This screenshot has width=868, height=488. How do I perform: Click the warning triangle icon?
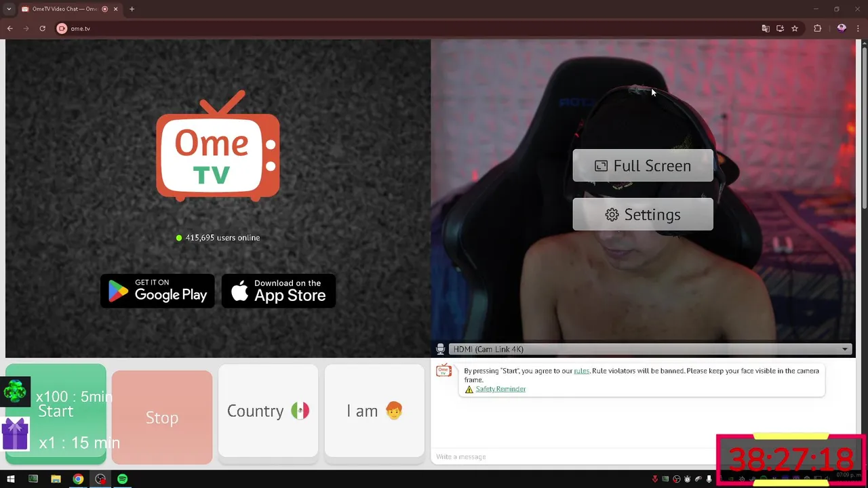(469, 390)
